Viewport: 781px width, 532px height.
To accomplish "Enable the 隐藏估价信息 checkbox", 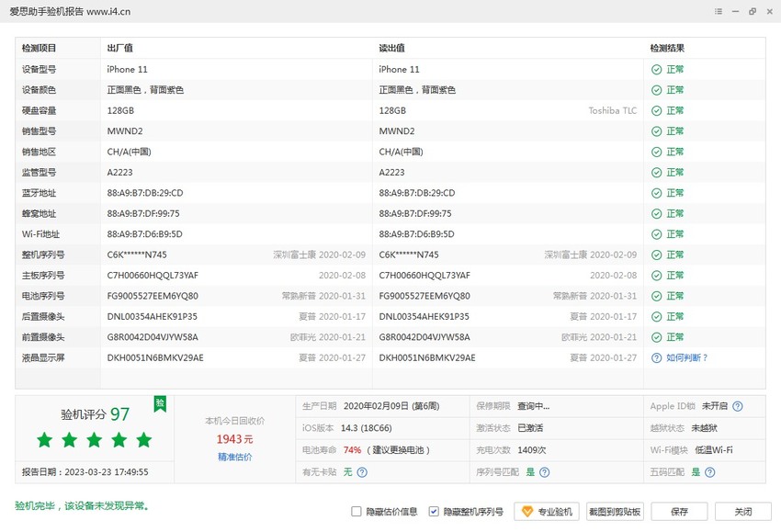I will [x=357, y=512].
